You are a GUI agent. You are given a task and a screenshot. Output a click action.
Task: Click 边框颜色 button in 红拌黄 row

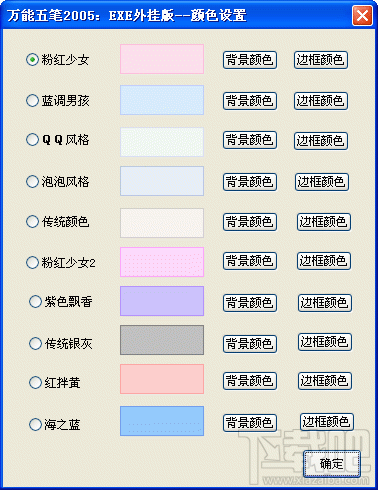[x=325, y=381]
